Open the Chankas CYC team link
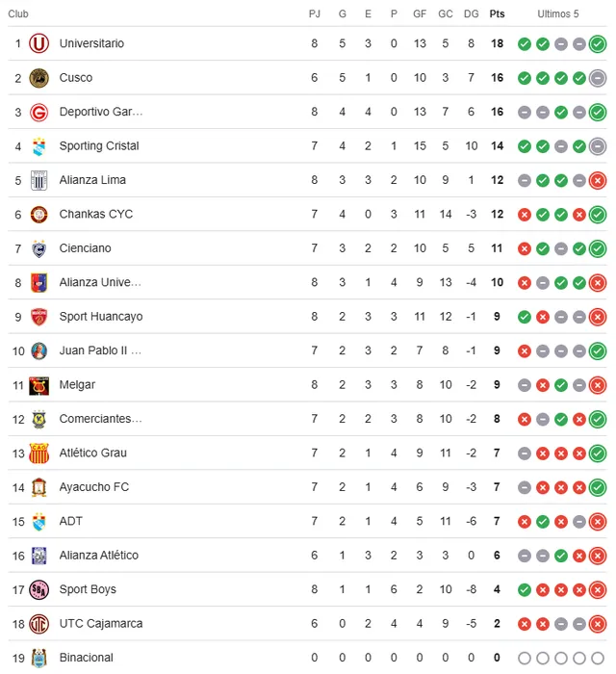Viewport: 616px width, 674px height. click(96, 214)
